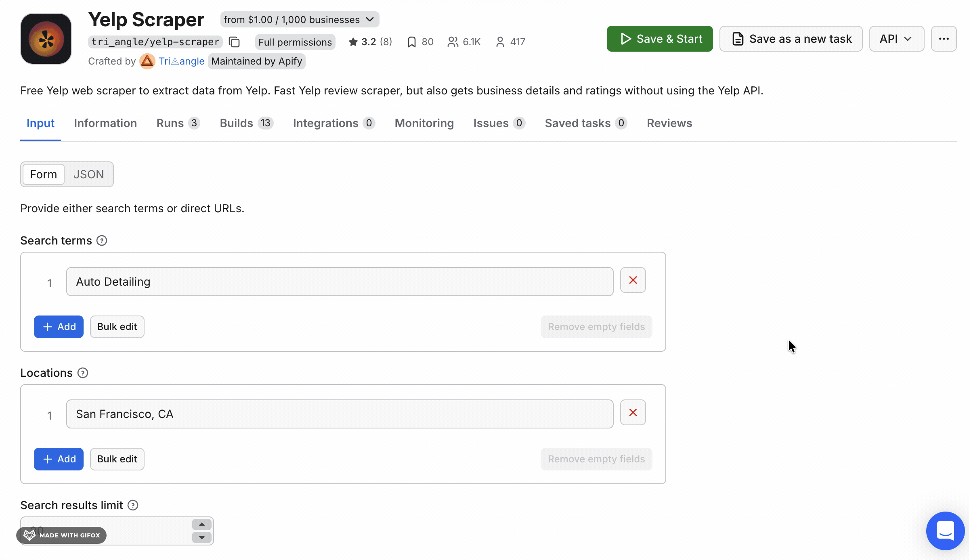Copy the tri_angle/yelp-scraper actor ID

(235, 42)
